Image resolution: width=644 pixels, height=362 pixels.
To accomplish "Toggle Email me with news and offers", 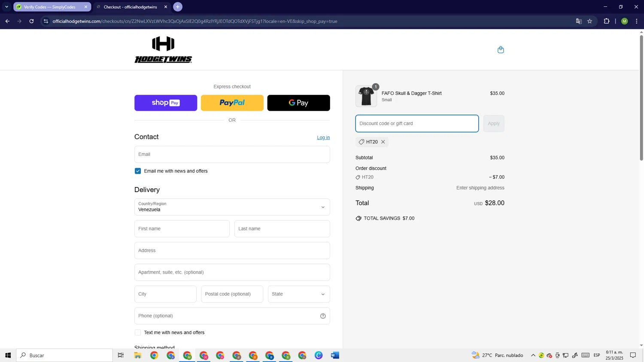I will tap(138, 171).
